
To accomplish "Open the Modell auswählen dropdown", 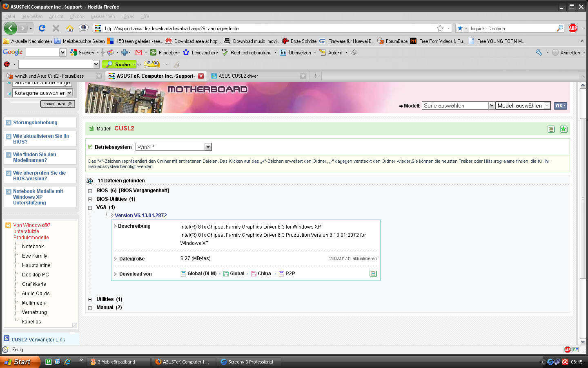I will (523, 105).
